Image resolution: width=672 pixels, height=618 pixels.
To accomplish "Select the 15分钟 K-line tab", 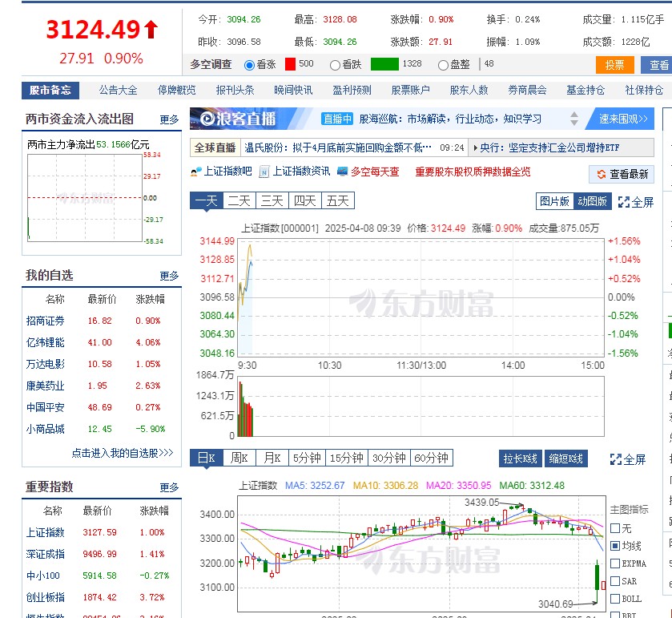I will point(347,458).
